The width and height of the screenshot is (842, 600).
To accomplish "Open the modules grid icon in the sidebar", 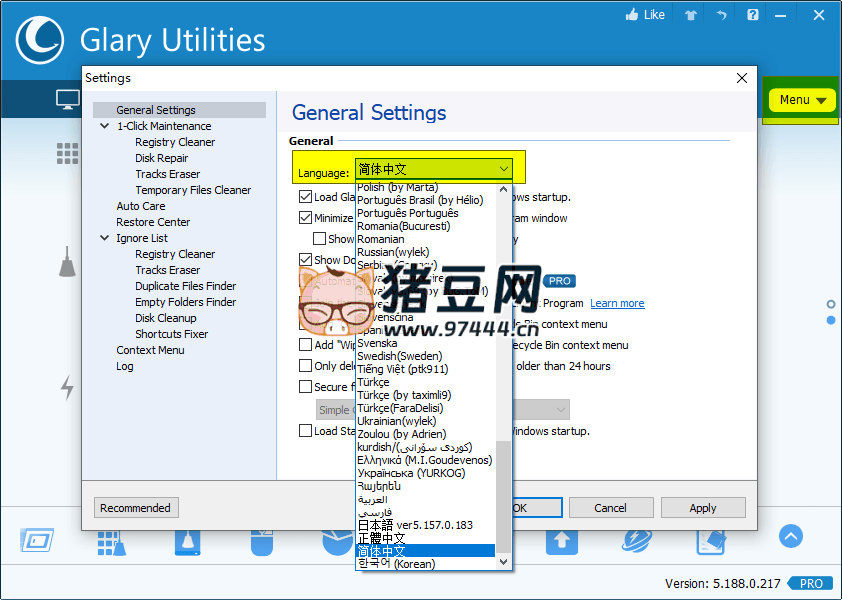I will pyautogui.click(x=66, y=153).
